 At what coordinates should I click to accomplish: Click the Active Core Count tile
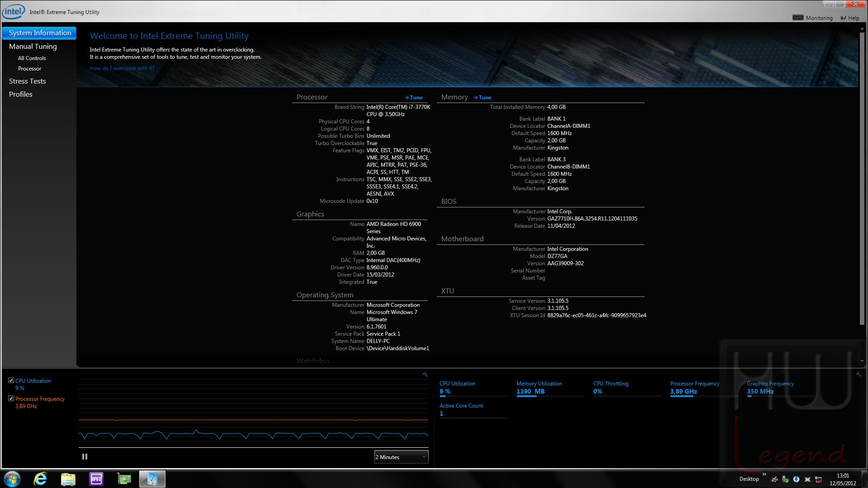click(473, 410)
